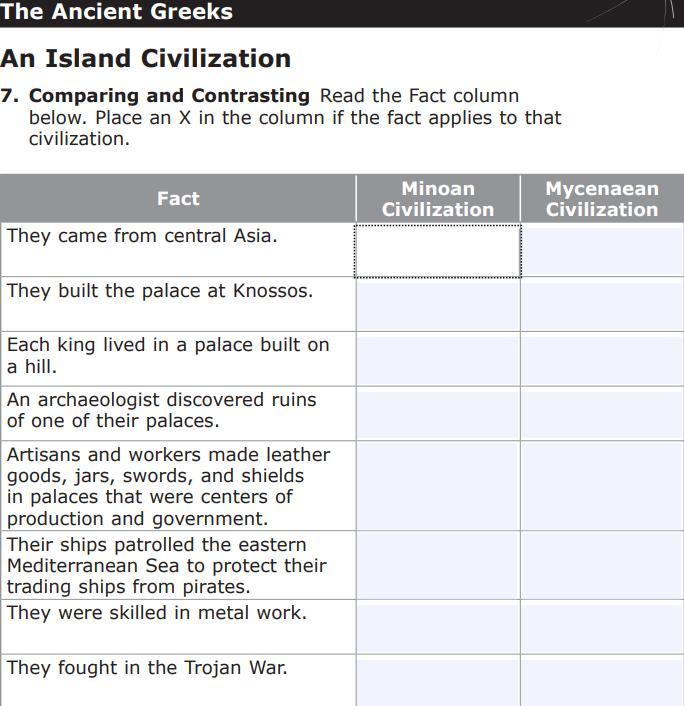Click Mycenaean field for 'came from central Asia'
The width and height of the screenshot is (684, 706).
602,250
